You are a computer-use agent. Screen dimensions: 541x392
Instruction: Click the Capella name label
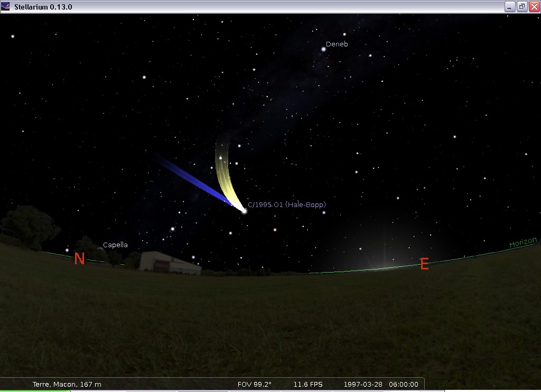115,245
